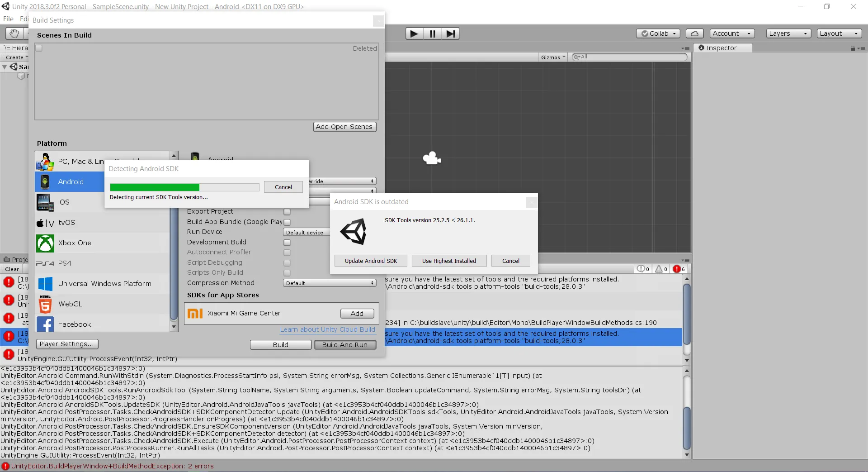Click the Step frame button
Image resolution: width=868 pixels, height=472 pixels.
[450, 33]
